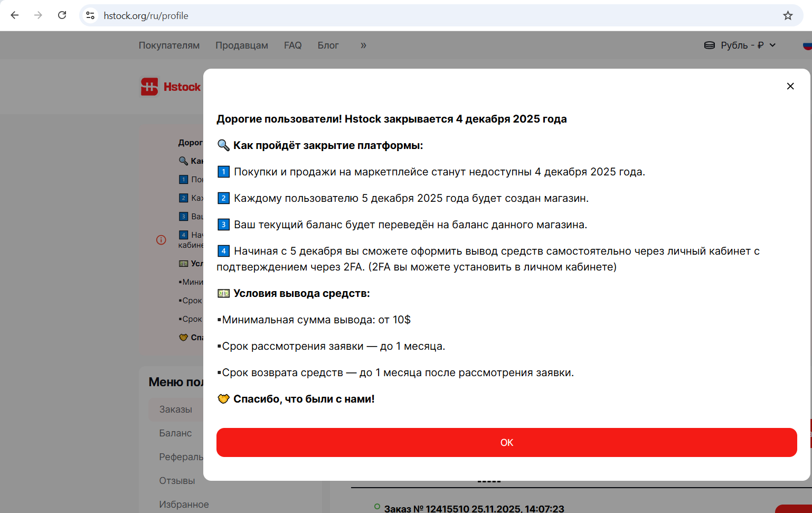Open Баланс in the user menu
The height and width of the screenshot is (513, 812).
176,433
